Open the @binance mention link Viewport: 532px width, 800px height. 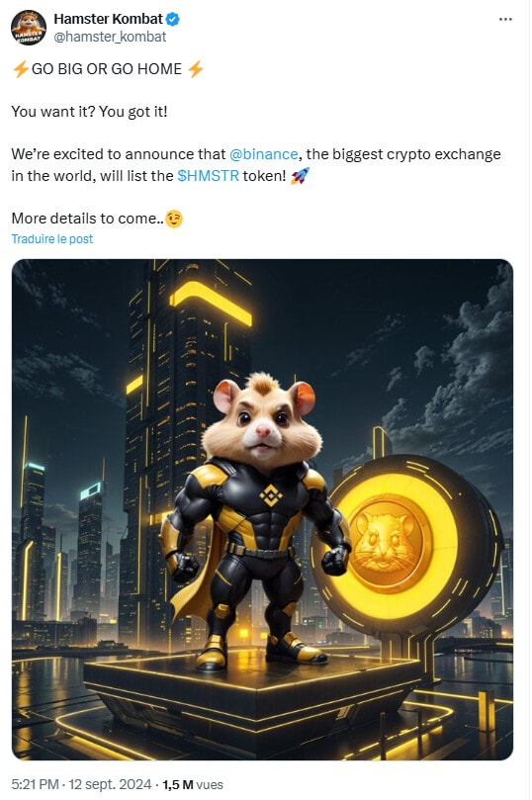tap(264, 154)
